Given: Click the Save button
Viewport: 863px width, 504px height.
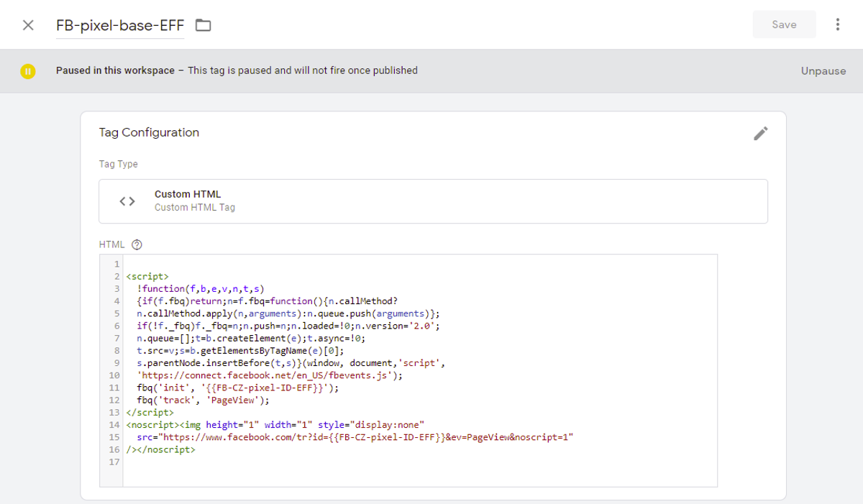Looking at the screenshot, I should coord(784,24).
